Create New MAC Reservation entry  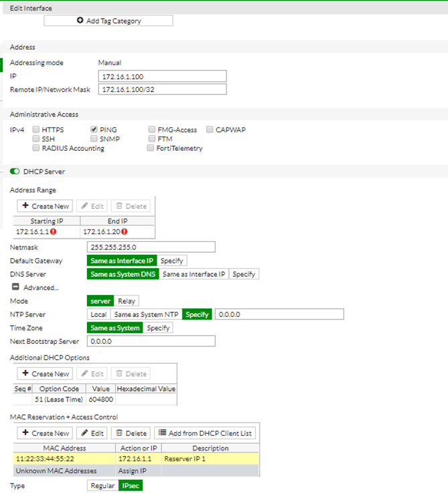(45, 433)
